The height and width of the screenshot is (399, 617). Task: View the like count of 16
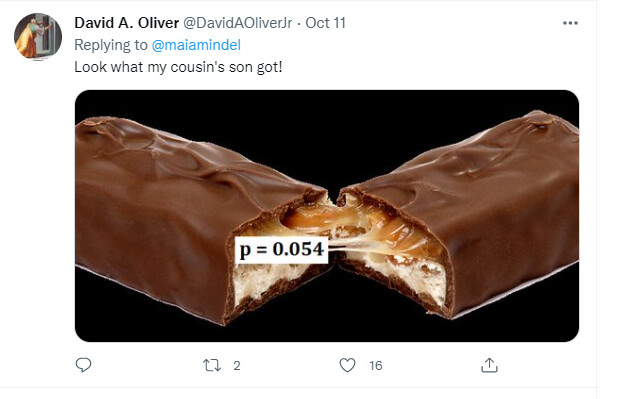[376, 366]
